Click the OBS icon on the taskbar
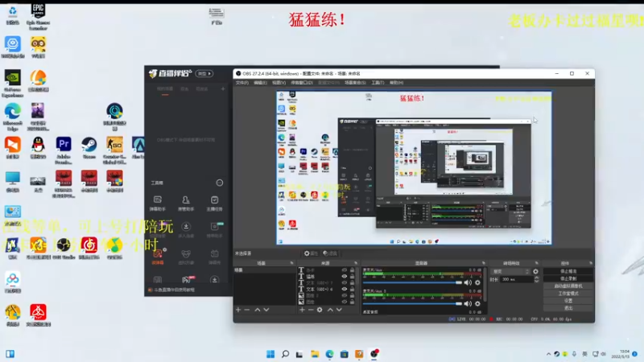 374,354
